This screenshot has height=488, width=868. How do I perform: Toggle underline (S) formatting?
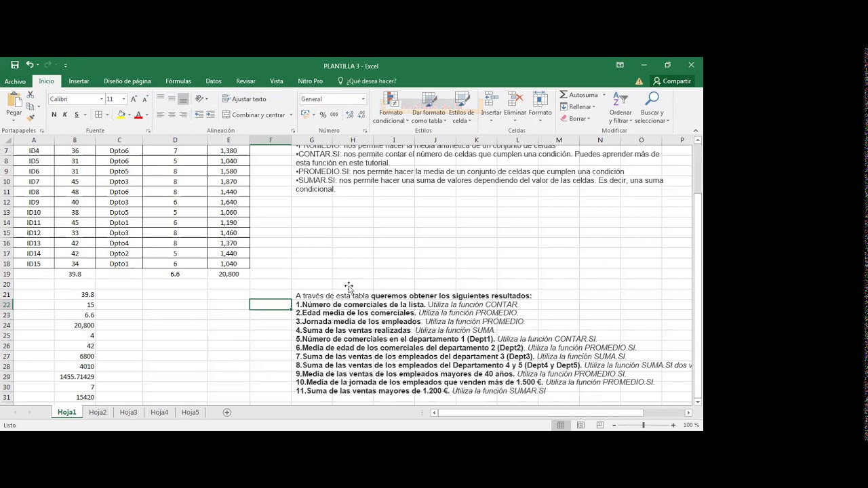click(76, 115)
